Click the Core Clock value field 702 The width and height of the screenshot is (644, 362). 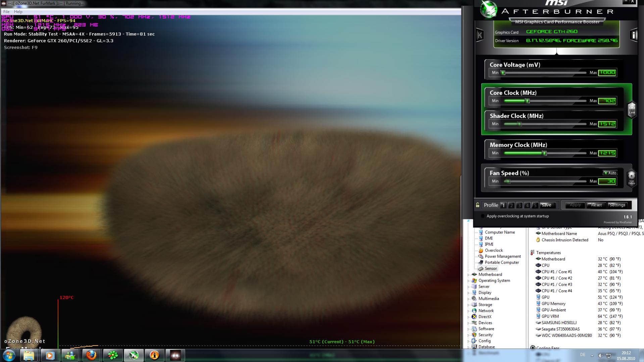coord(607,101)
